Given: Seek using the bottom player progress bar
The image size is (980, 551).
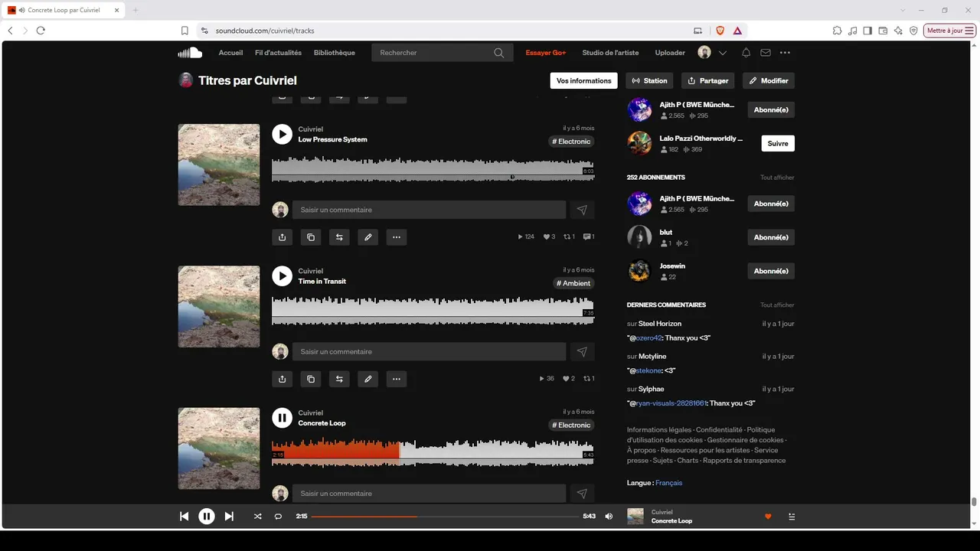Looking at the screenshot, I should click(x=445, y=517).
